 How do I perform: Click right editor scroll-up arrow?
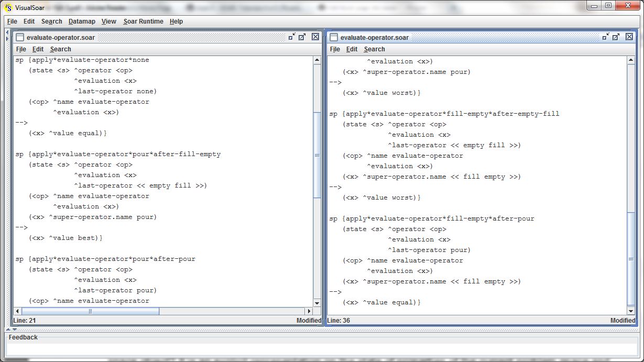tap(631, 61)
